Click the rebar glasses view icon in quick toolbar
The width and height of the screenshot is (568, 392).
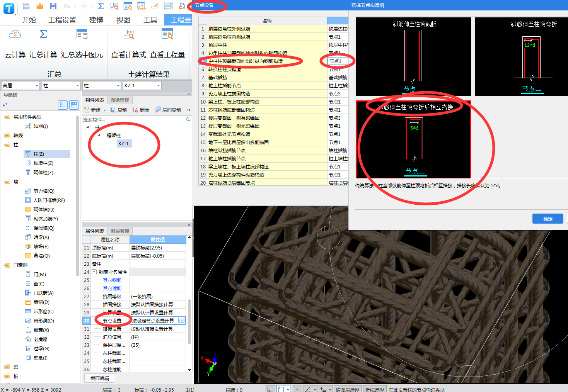tap(141, 6)
